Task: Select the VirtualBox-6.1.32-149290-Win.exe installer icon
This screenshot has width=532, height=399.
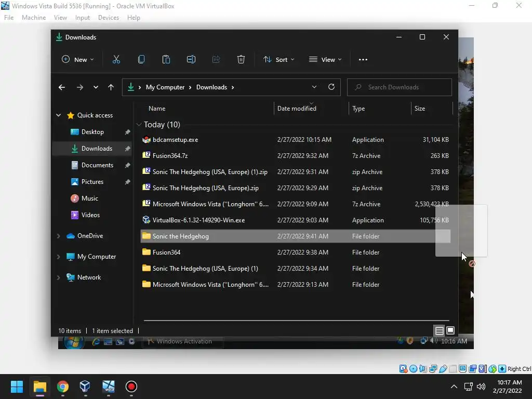Action: coord(146,220)
